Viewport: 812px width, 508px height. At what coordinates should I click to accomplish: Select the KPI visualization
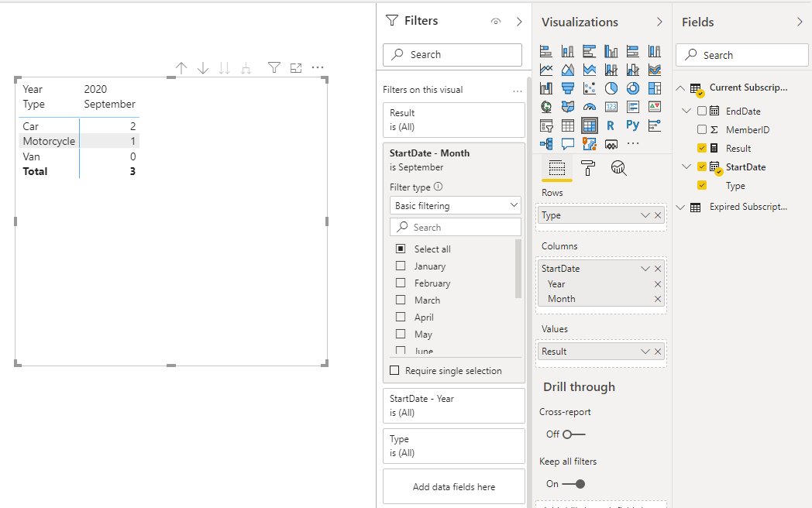tap(655, 107)
